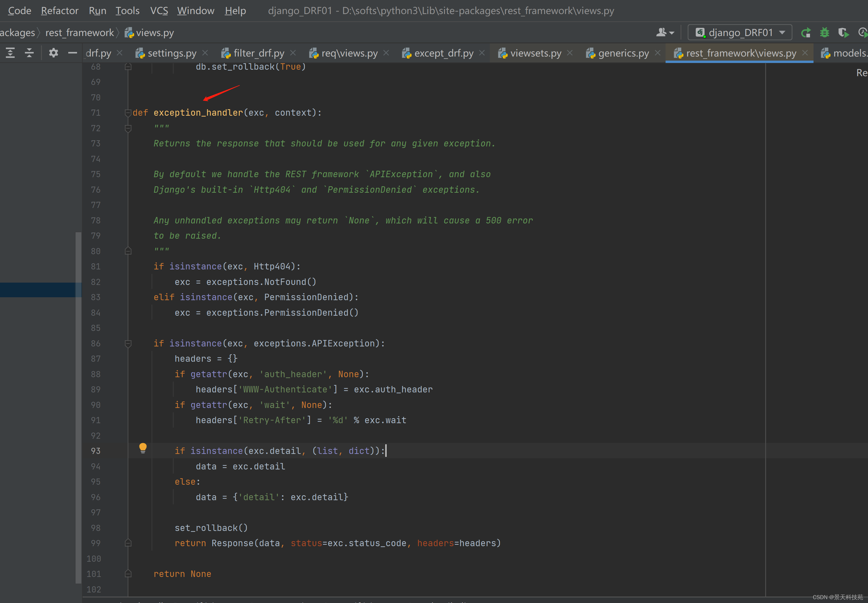Image resolution: width=868 pixels, height=603 pixels.
Task: Close the generics.py tab
Action: pos(658,53)
